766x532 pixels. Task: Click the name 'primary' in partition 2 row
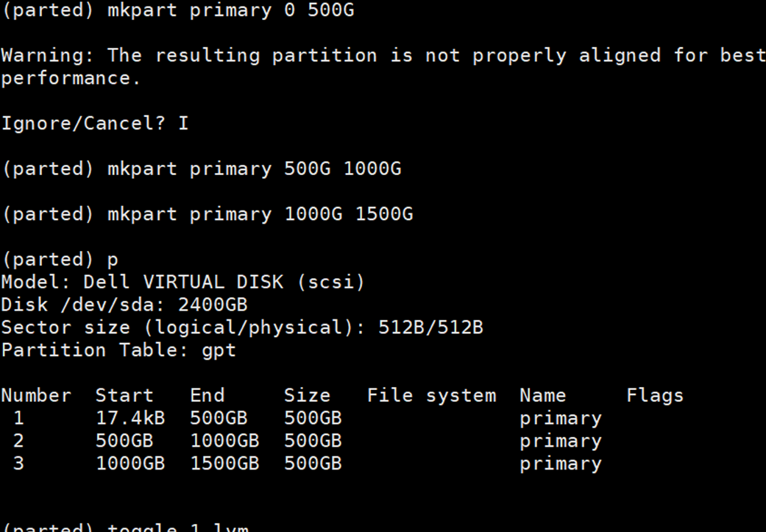pos(560,441)
